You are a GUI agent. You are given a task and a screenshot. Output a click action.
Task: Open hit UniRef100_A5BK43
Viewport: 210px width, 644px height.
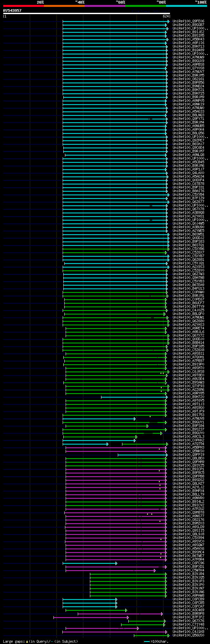pyautogui.click(x=188, y=39)
